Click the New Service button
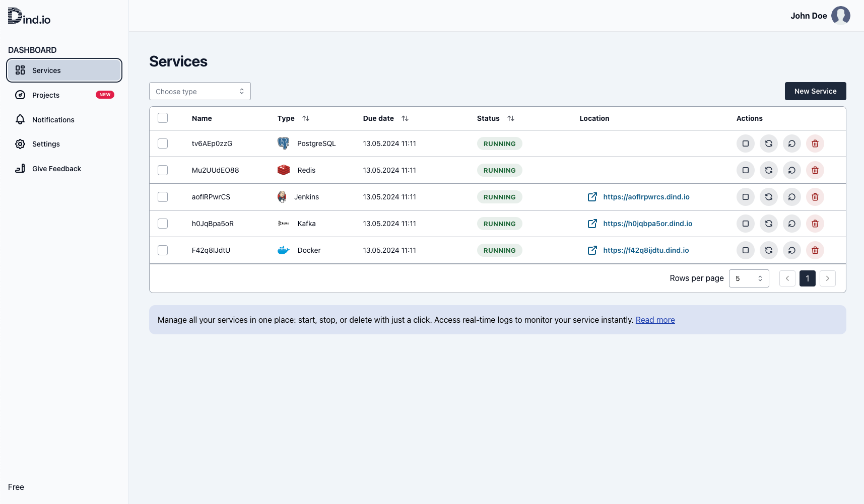 pos(815,91)
